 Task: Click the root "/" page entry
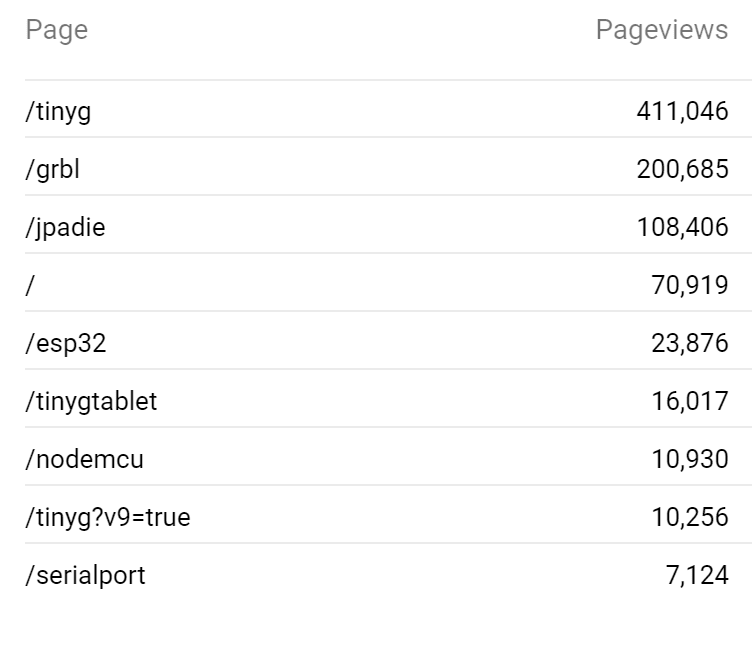click(x=30, y=285)
